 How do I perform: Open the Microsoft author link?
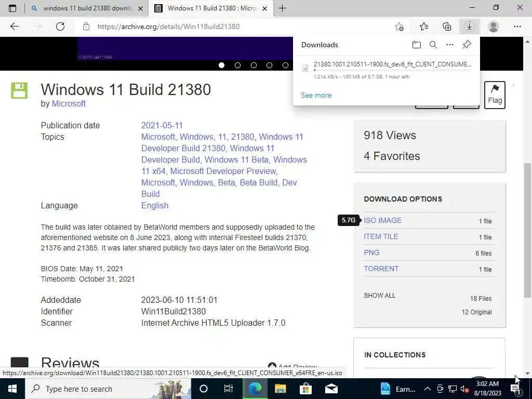click(x=69, y=104)
